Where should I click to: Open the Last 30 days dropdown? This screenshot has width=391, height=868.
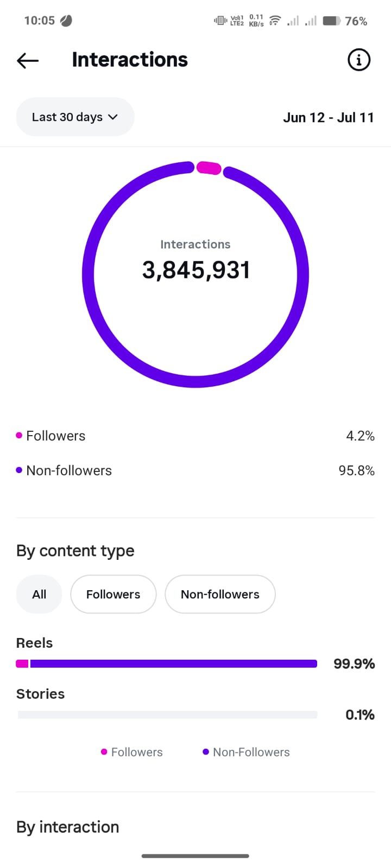tap(75, 117)
